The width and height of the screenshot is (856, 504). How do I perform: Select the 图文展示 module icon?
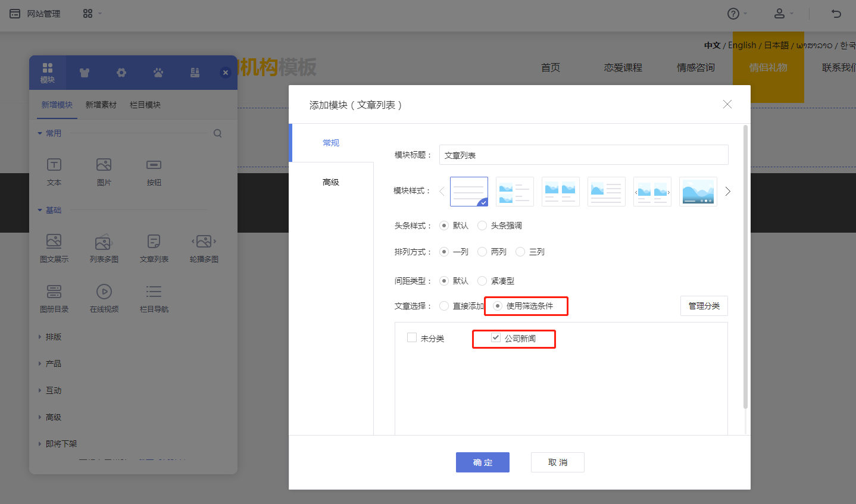pos(54,242)
